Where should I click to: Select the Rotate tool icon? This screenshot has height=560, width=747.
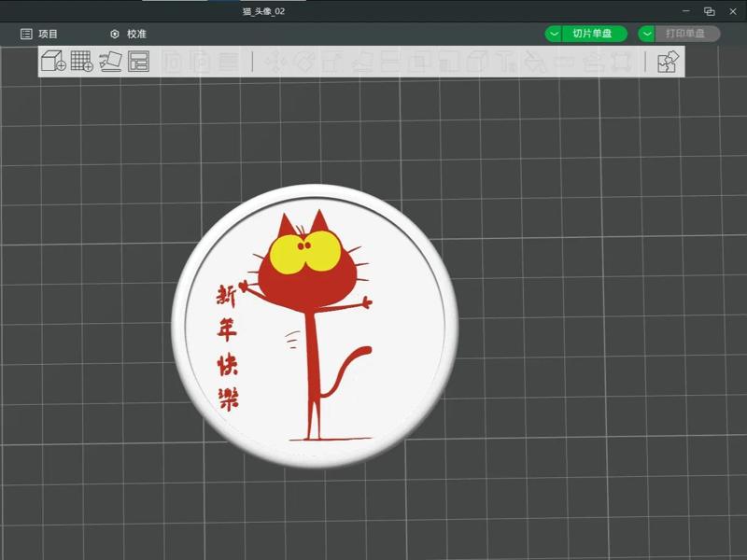304,63
